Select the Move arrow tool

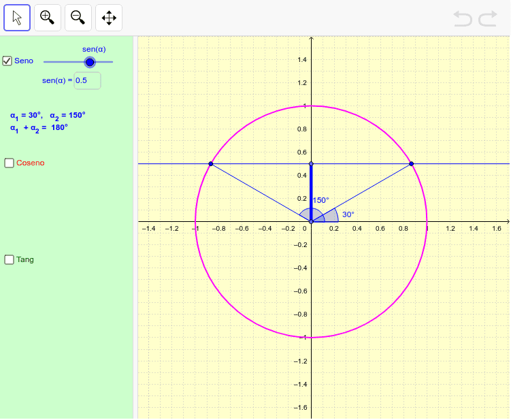tap(17, 18)
